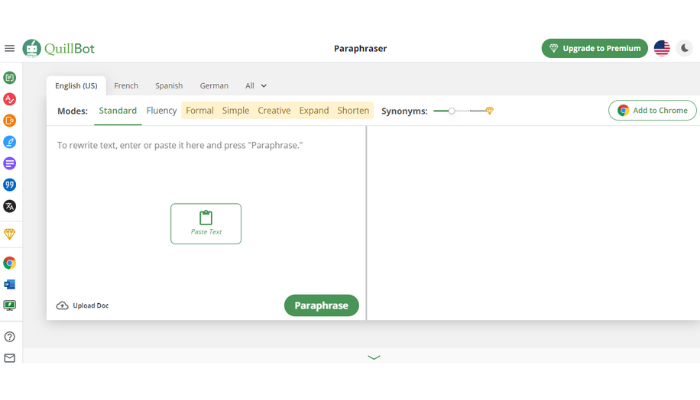Upload a document with Upload Doc
This screenshot has height=400, width=700.
click(x=83, y=306)
